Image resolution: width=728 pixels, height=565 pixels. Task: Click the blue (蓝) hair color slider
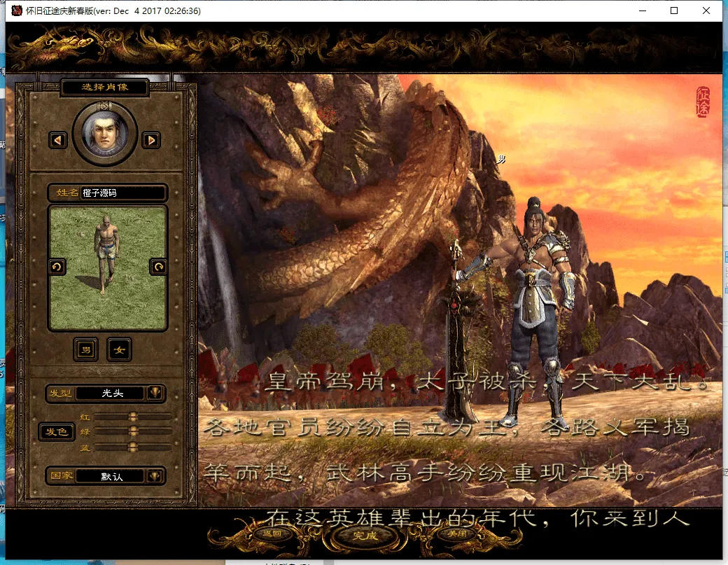[132, 447]
